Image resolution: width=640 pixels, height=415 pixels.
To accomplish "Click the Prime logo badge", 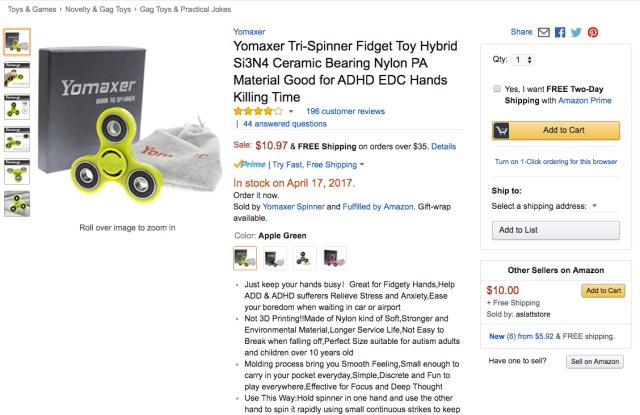I will click(x=249, y=164).
